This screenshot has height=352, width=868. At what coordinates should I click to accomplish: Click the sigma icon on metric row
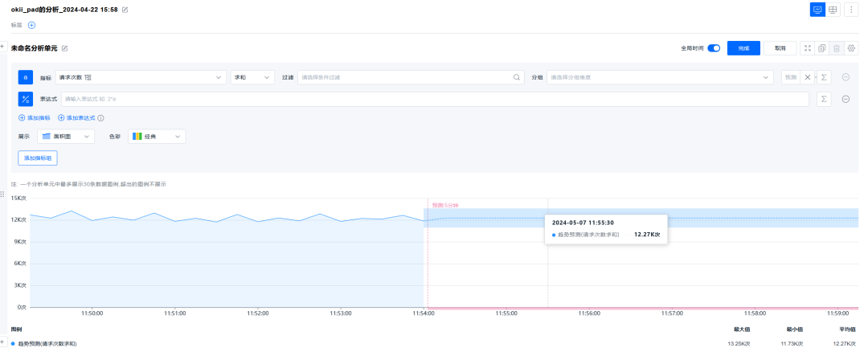pos(824,77)
